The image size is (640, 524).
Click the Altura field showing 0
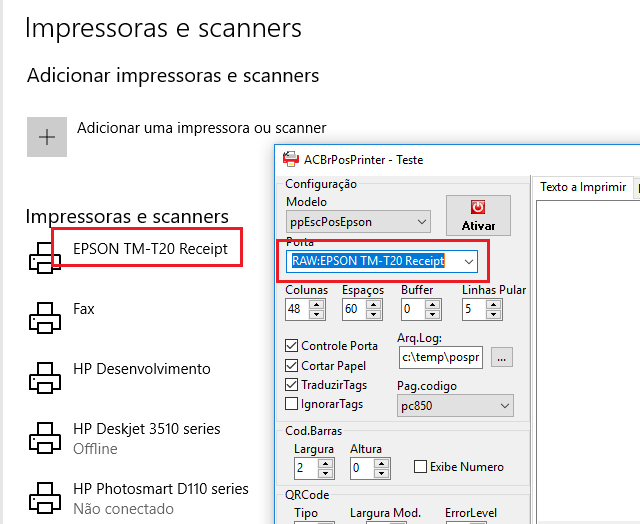362,468
